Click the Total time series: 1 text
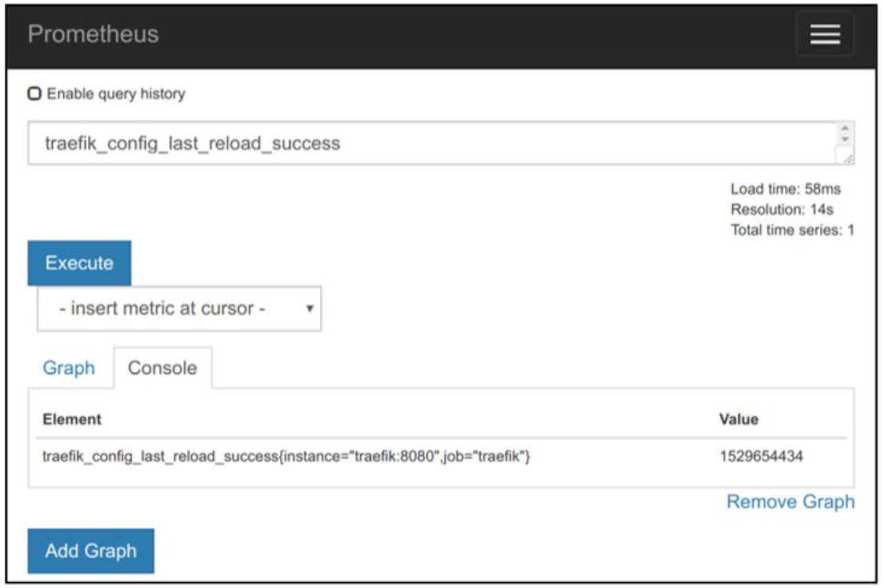 click(x=793, y=230)
